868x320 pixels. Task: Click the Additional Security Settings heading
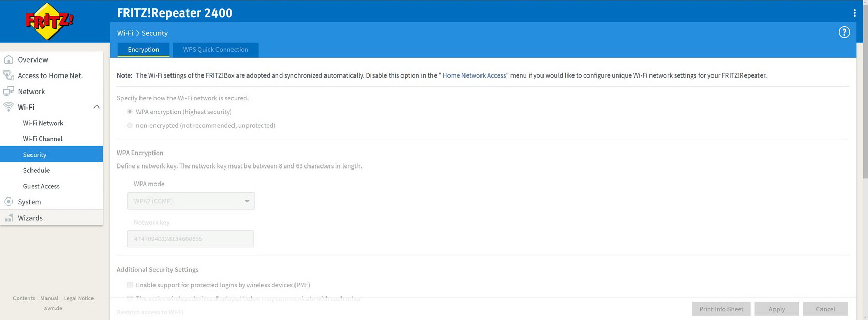[158, 270]
